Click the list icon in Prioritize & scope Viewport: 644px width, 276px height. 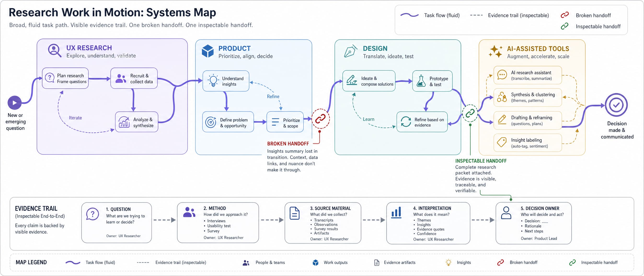(x=275, y=122)
